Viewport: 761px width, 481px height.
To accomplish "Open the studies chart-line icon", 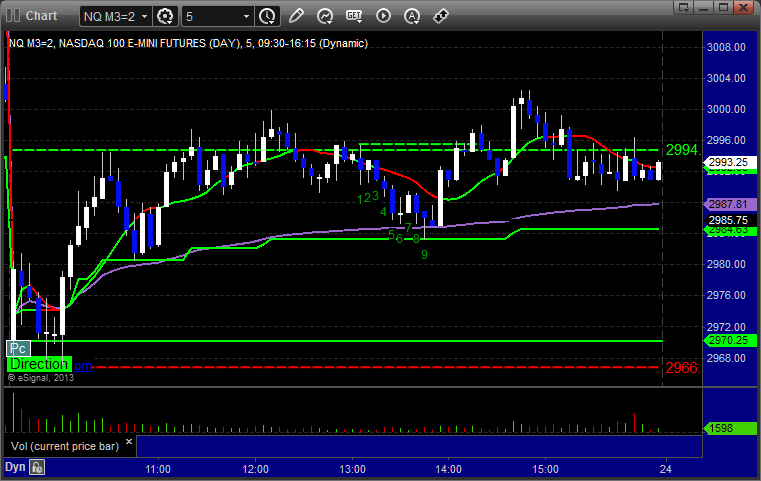I will pos(325,16).
